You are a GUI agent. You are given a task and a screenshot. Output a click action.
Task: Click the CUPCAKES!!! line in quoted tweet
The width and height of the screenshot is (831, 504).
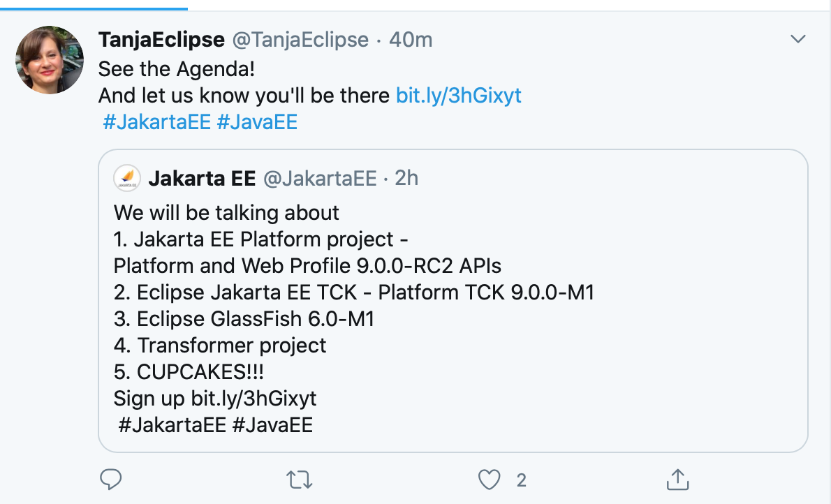[189, 371]
